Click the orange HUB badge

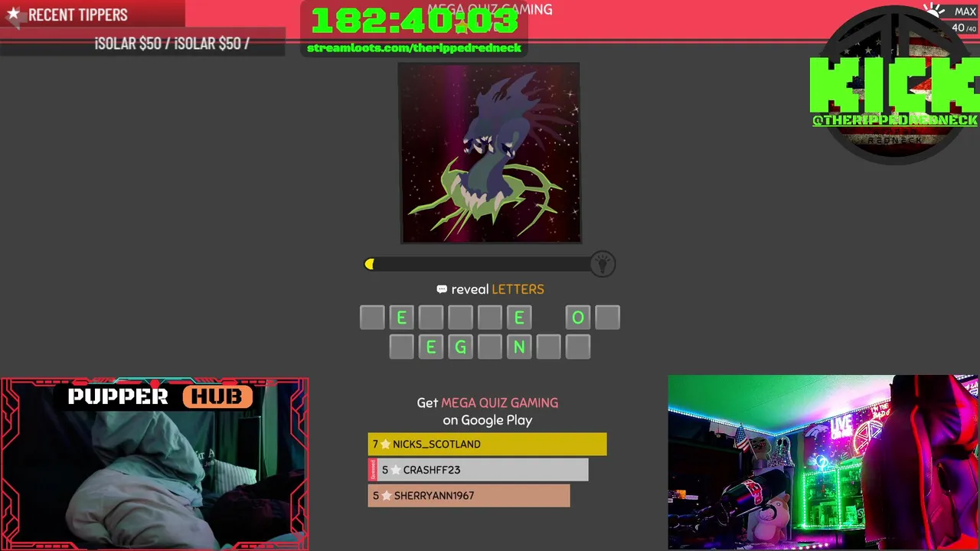[217, 396]
